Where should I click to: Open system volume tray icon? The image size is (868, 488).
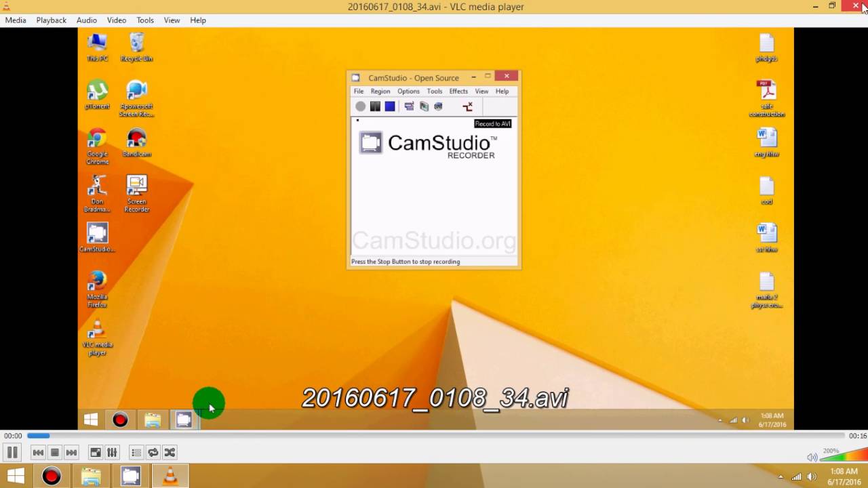(x=812, y=476)
